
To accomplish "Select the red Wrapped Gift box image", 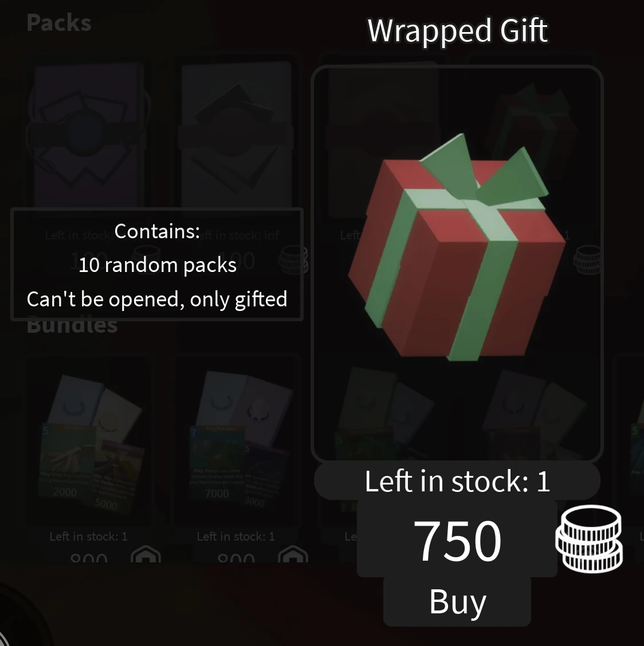I will coord(457,247).
